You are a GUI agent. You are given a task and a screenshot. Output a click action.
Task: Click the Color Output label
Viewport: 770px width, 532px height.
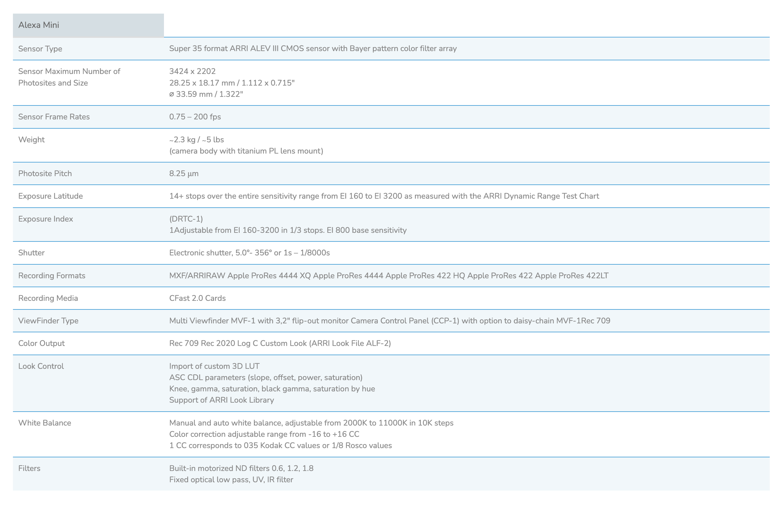pyautogui.click(x=41, y=343)
